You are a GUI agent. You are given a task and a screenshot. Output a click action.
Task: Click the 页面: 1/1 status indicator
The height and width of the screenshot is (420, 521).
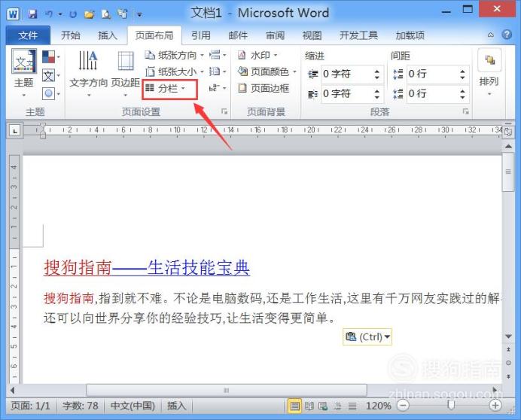pos(31,406)
